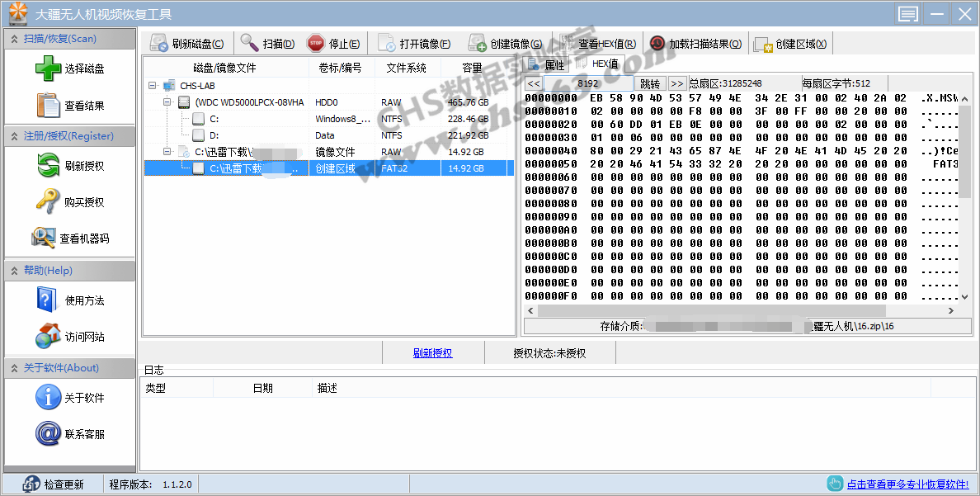This screenshot has height=496, width=980.
Task: Start scan with 扫描(D) toolbar button
Action: pyautogui.click(x=267, y=43)
